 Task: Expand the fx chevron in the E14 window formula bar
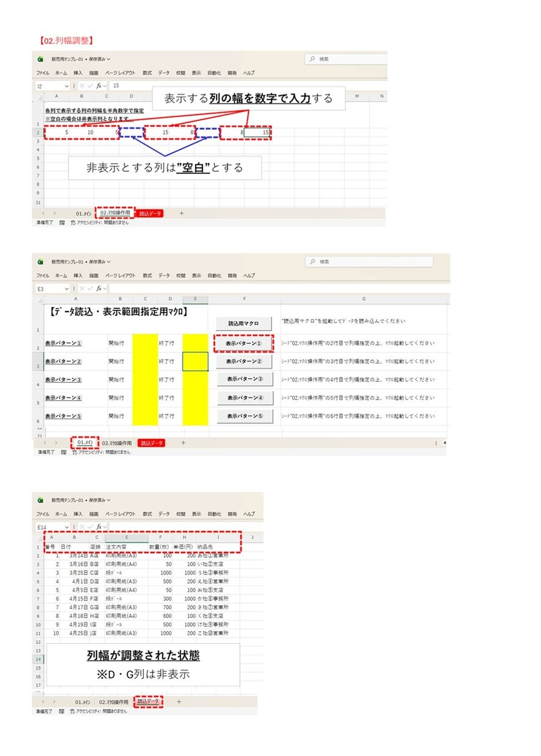click(105, 527)
